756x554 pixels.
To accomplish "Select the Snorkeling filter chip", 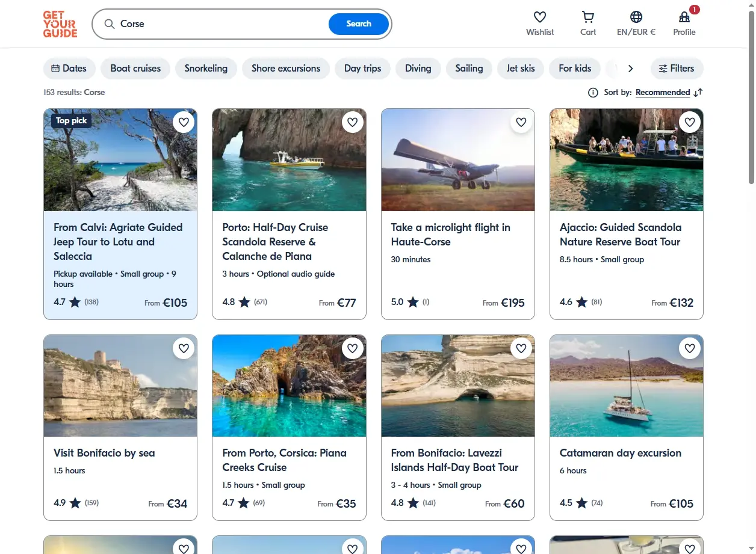I will pos(206,69).
